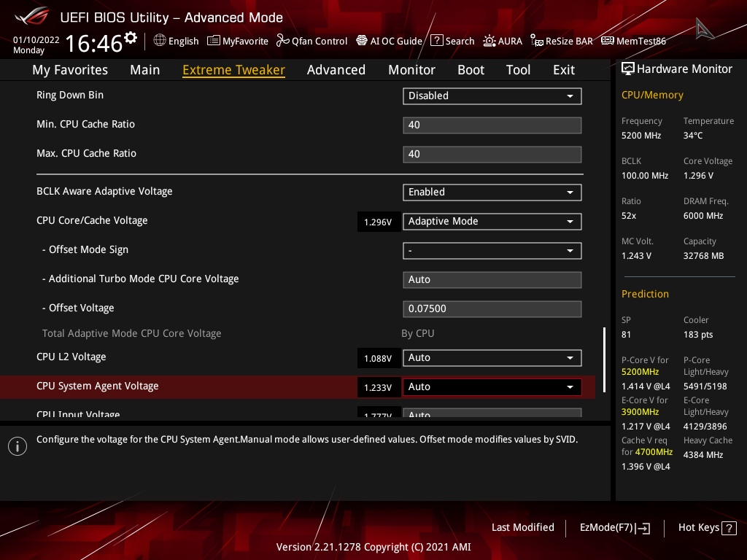Viewport: 747px width, 560px height.
Task: Click English language button
Action: click(x=176, y=41)
